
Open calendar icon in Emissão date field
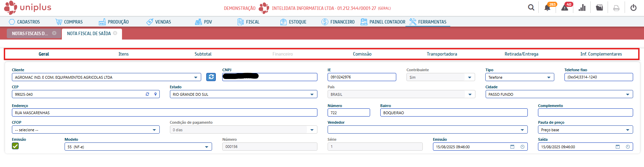[x=512, y=147]
